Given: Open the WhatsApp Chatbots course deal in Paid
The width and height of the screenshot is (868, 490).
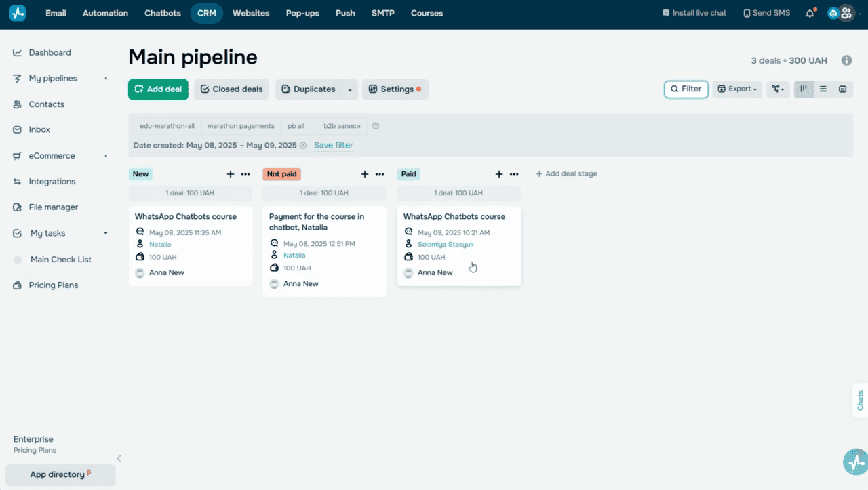Looking at the screenshot, I should click(x=454, y=217).
